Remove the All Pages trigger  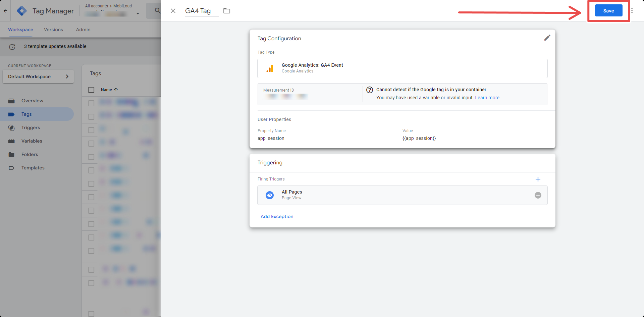[538, 195]
